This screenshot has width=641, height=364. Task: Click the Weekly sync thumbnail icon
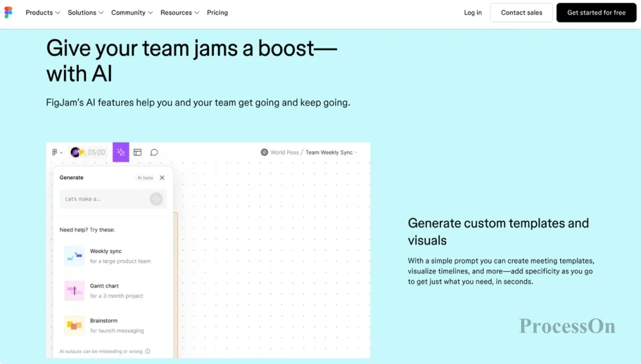pyautogui.click(x=74, y=256)
